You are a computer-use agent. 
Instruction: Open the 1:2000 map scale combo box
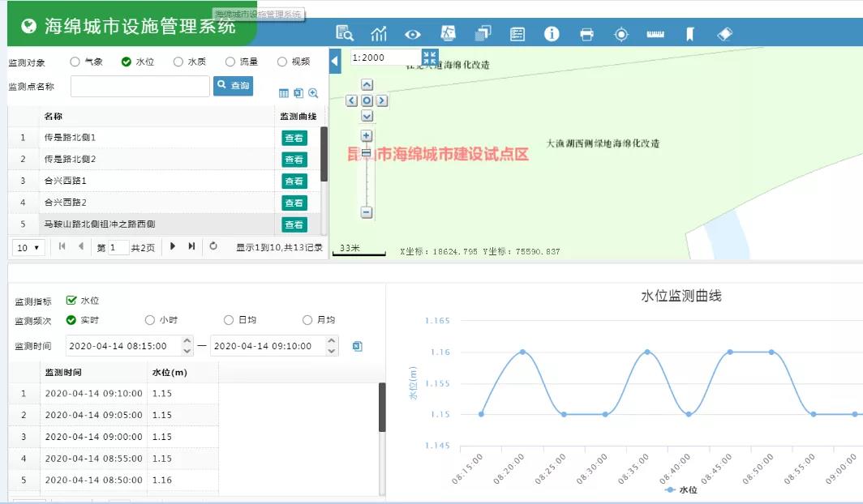(x=384, y=58)
